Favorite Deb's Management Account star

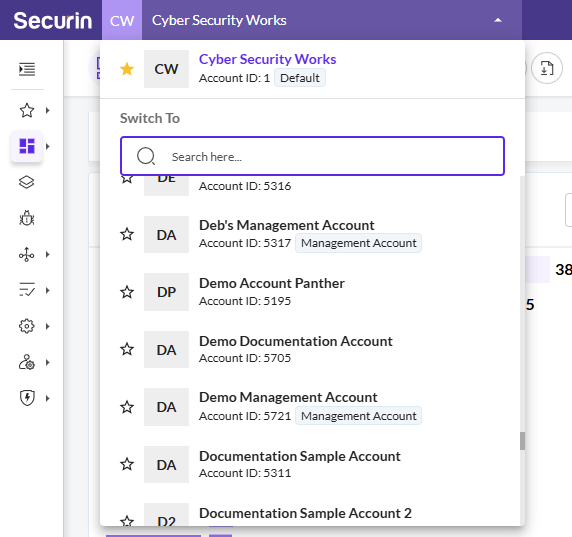[127, 234]
